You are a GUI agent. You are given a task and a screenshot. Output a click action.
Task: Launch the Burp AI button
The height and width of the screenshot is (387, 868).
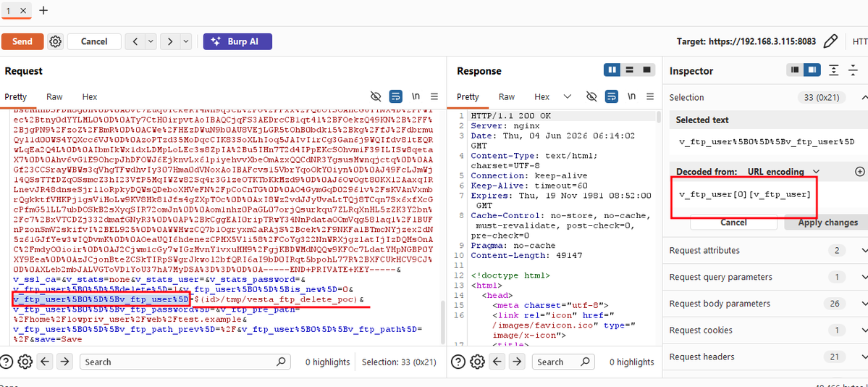237,41
